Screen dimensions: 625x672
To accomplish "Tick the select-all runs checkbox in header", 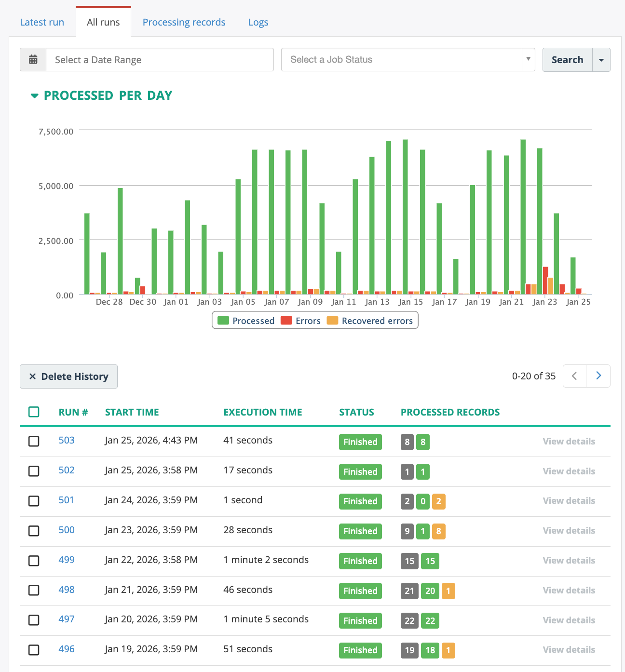I will 34,412.
